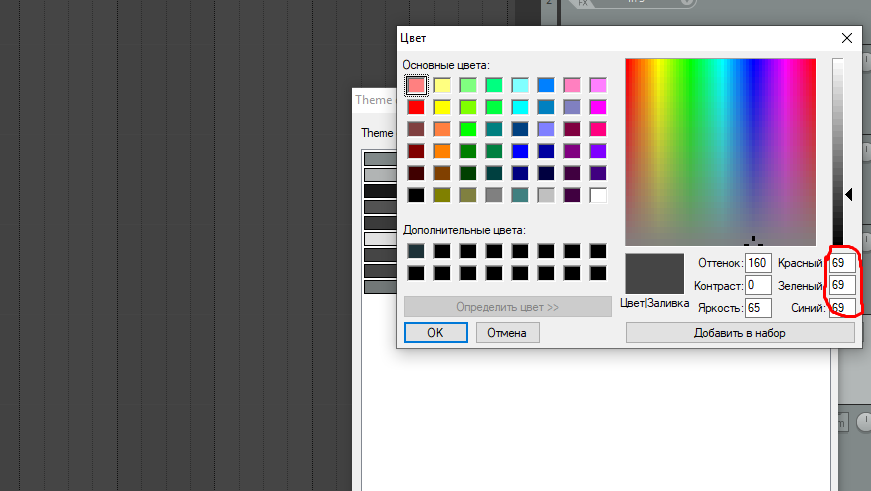The image size is (871, 491).
Task: Select the lightest swatch in Theme list
Action: tap(381, 239)
